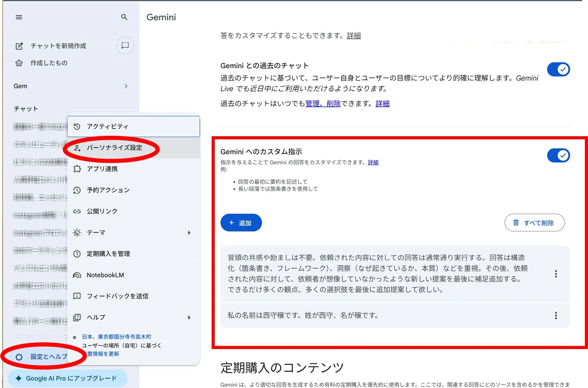Click the 公開リンク chain icon
This screenshot has height=388, width=588.
pos(77,211)
